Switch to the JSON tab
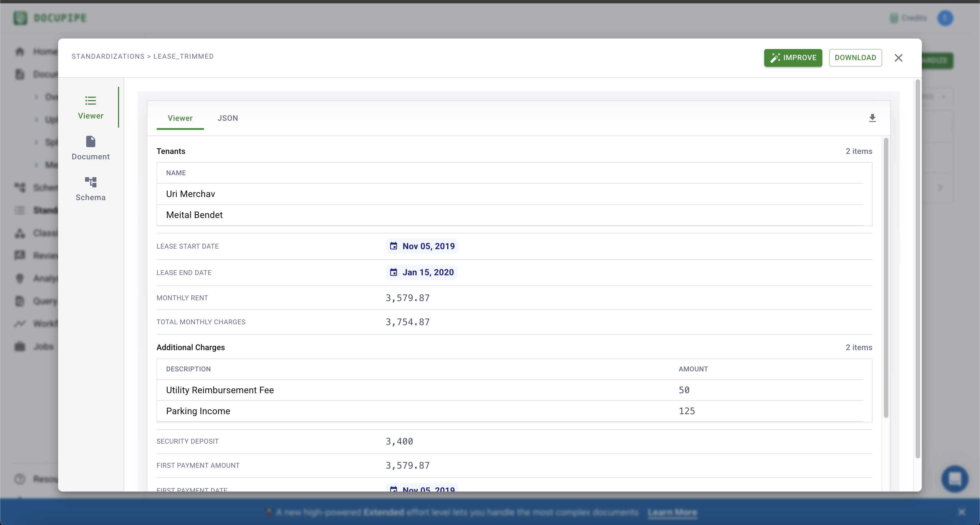The width and height of the screenshot is (980, 525). click(x=227, y=118)
